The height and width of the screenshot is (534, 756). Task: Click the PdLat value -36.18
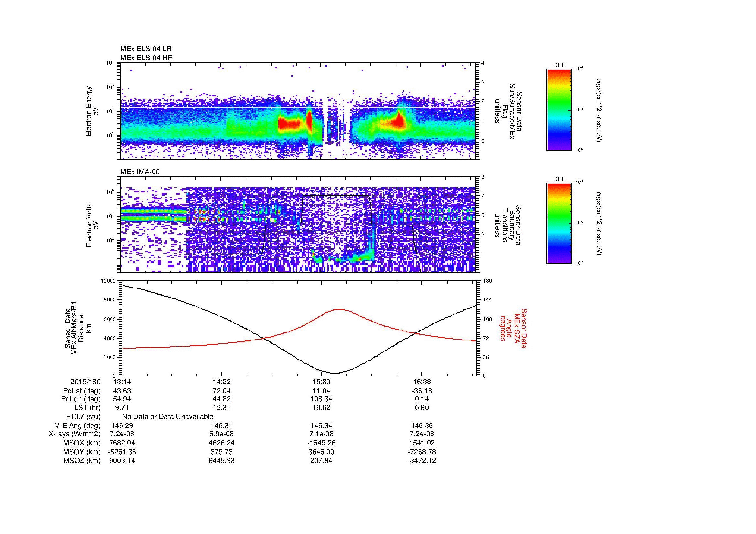pyautogui.click(x=421, y=391)
